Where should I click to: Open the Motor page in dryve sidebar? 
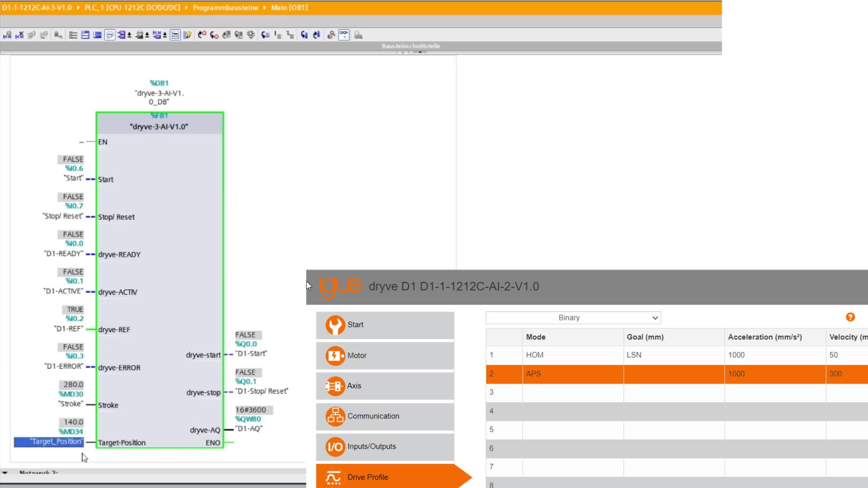point(385,356)
